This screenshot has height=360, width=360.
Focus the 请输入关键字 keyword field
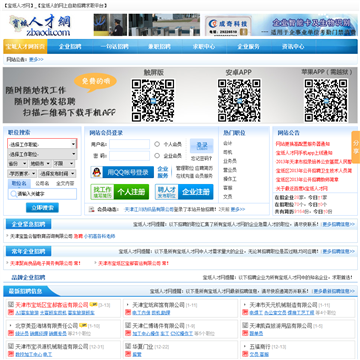point(42,194)
